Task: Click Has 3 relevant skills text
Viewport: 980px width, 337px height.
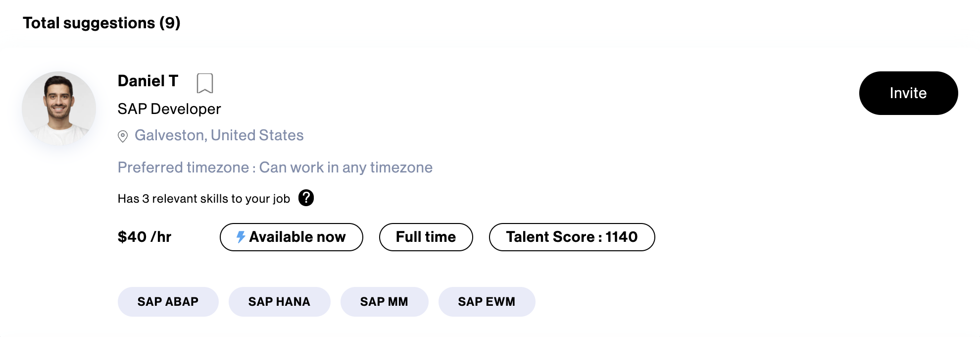Action: [x=204, y=199]
